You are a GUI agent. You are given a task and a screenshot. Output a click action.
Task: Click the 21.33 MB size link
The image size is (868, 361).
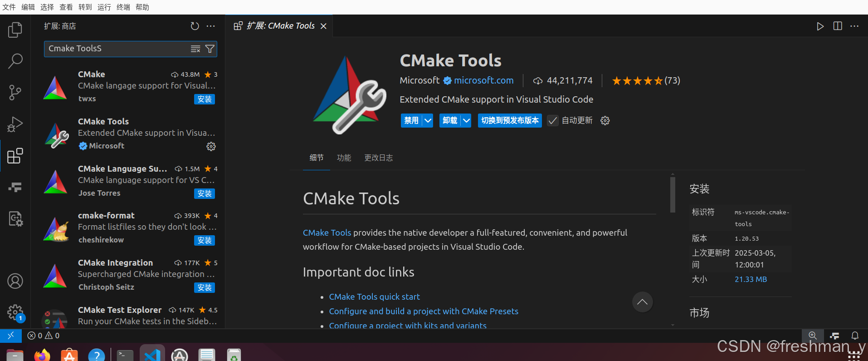pyautogui.click(x=751, y=279)
